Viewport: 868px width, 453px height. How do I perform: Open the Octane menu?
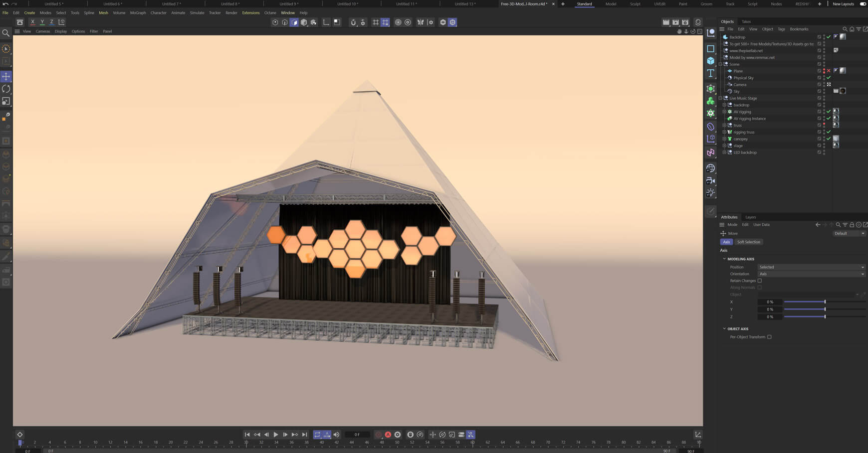pos(270,13)
